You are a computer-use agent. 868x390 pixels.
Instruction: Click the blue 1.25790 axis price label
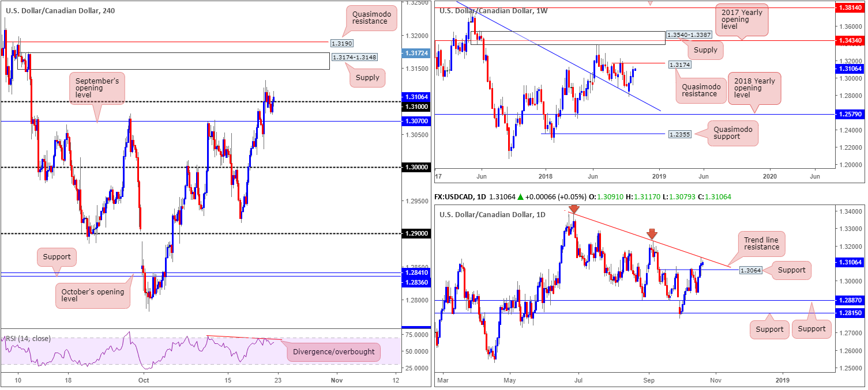(851, 114)
